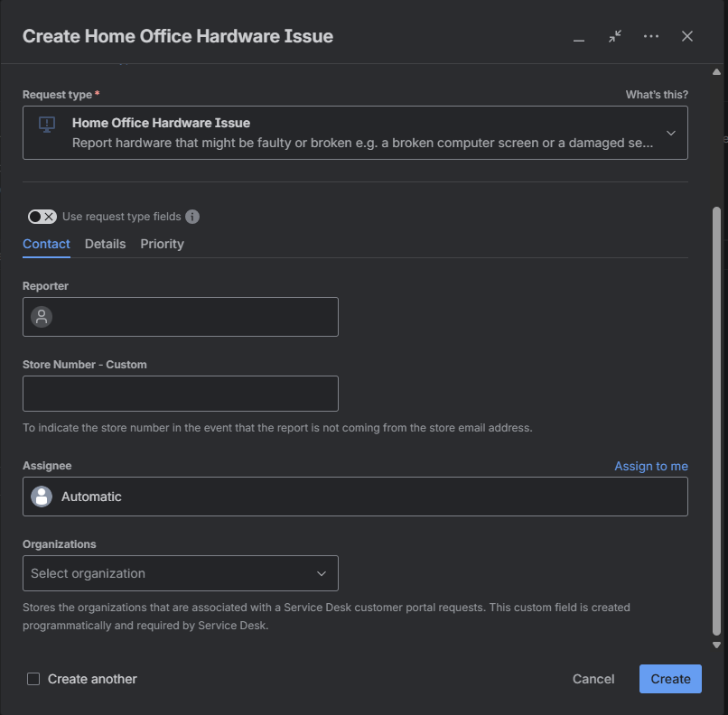The height and width of the screenshot is (715, 728).
Task: Close the Create Home Office Hardware Issue dialog
Action: [x=687, y=36]
